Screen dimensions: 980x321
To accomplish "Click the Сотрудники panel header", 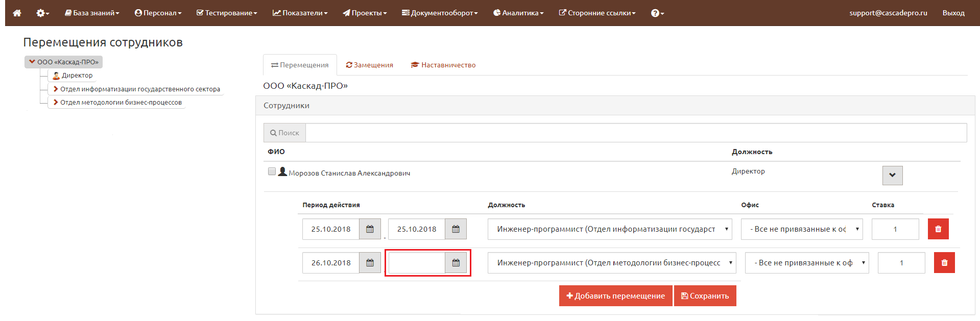I will 615,106.
